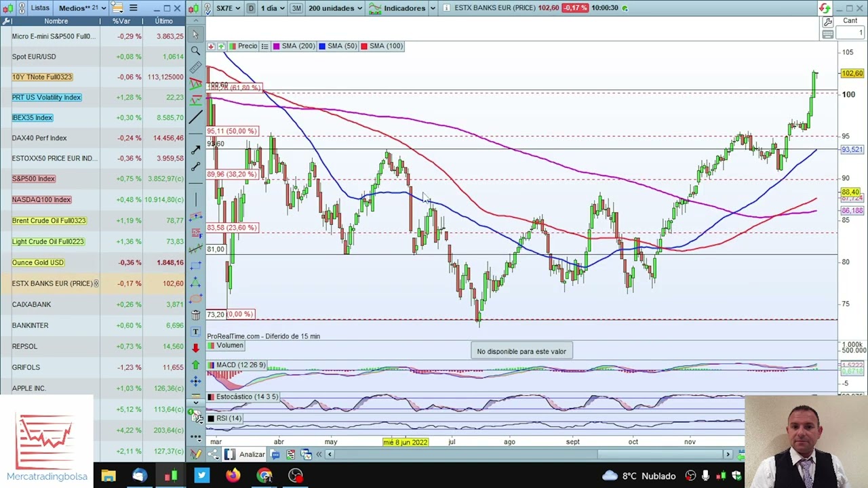The height and width of the screenshot is (488, 868).
Task: Open the Listas menu
Action: pyautogui.click(x=40, y=8)
